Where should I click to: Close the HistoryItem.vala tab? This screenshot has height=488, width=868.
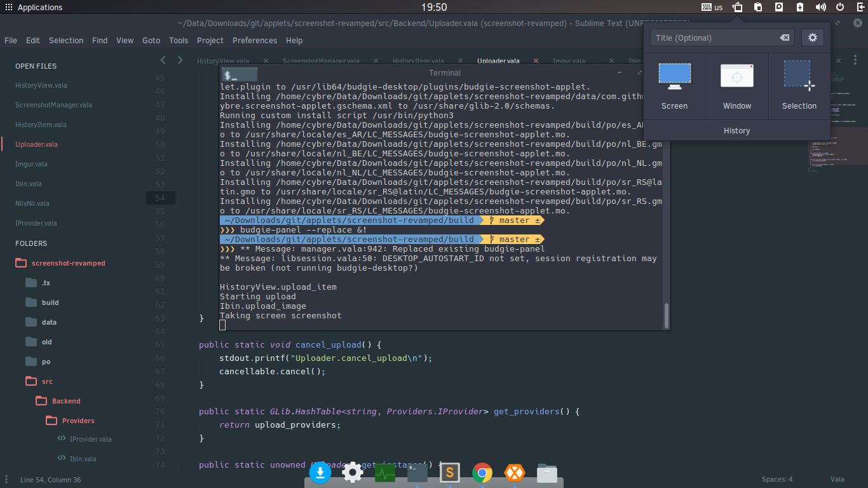461,61
